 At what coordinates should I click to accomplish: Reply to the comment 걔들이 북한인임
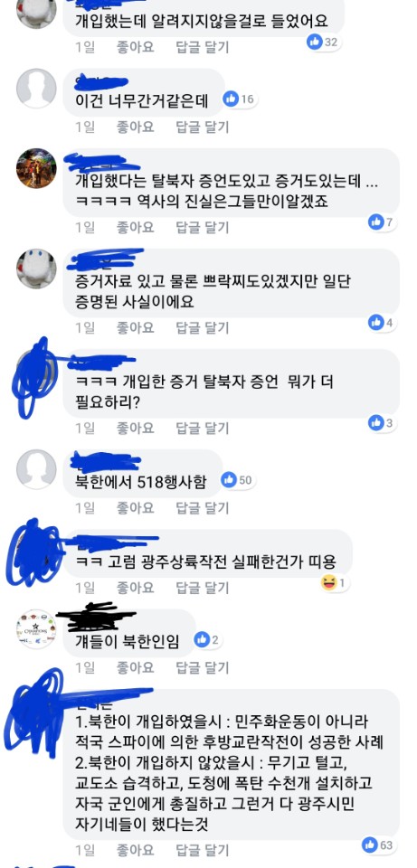pyautogui.click(x=202, y=667)
